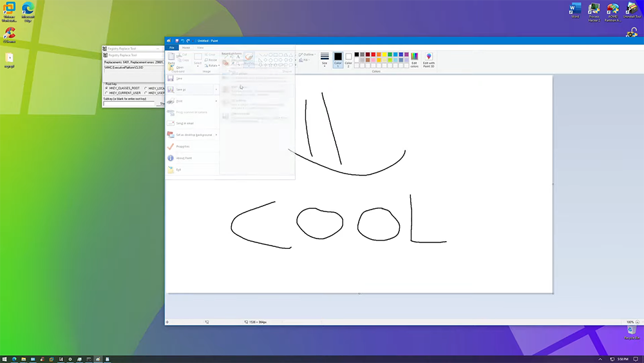Click the Crop tool
Screen dimensions: 644x363
(x=209, y=54)
